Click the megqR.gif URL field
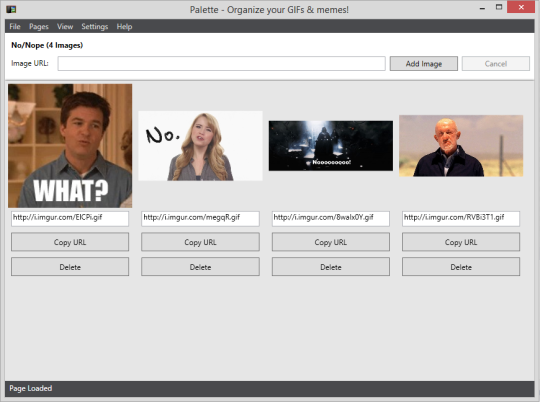This screenshot has width=540, height=402. coord(200,218)
